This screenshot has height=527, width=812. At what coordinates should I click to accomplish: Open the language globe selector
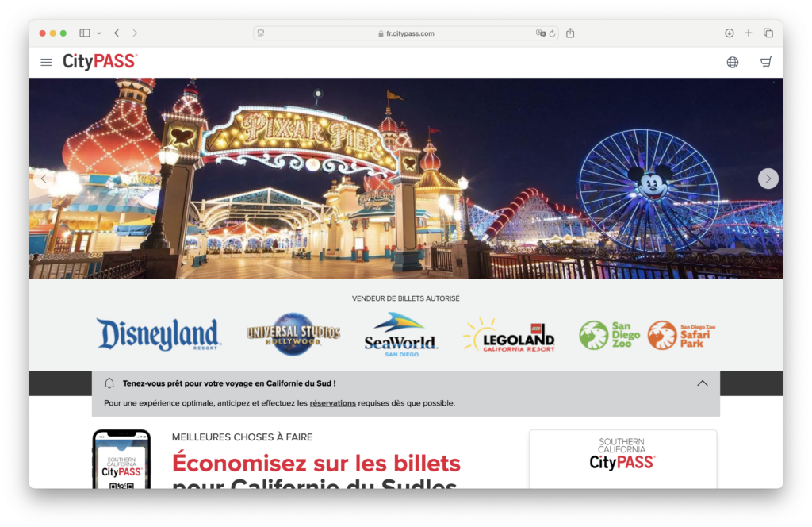tap(732, 62)
